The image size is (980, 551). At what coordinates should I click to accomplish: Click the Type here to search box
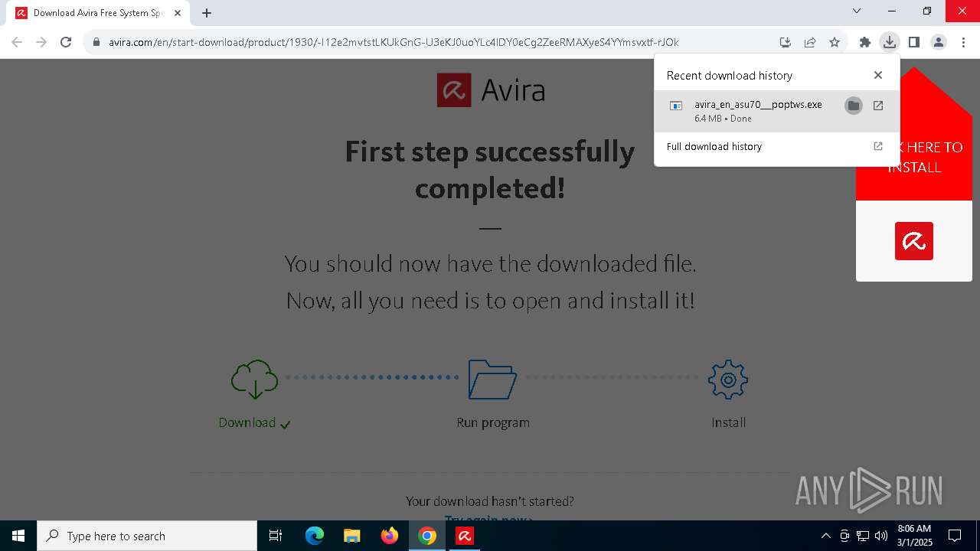(x=147, y=536)
